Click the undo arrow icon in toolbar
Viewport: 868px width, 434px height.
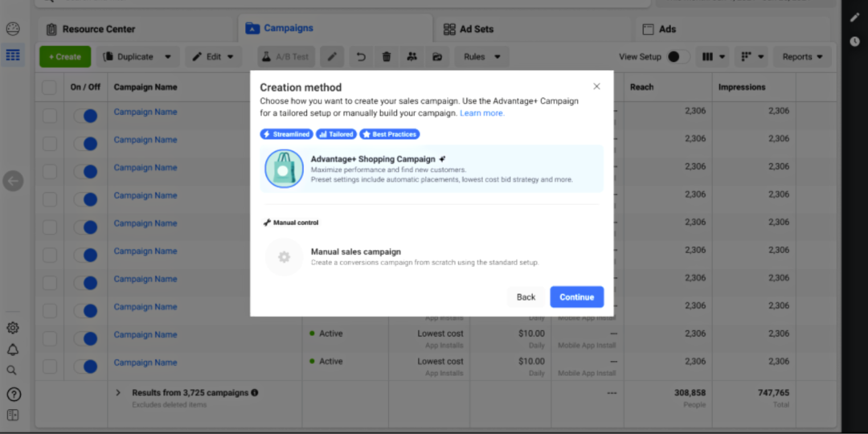[361, 57]
